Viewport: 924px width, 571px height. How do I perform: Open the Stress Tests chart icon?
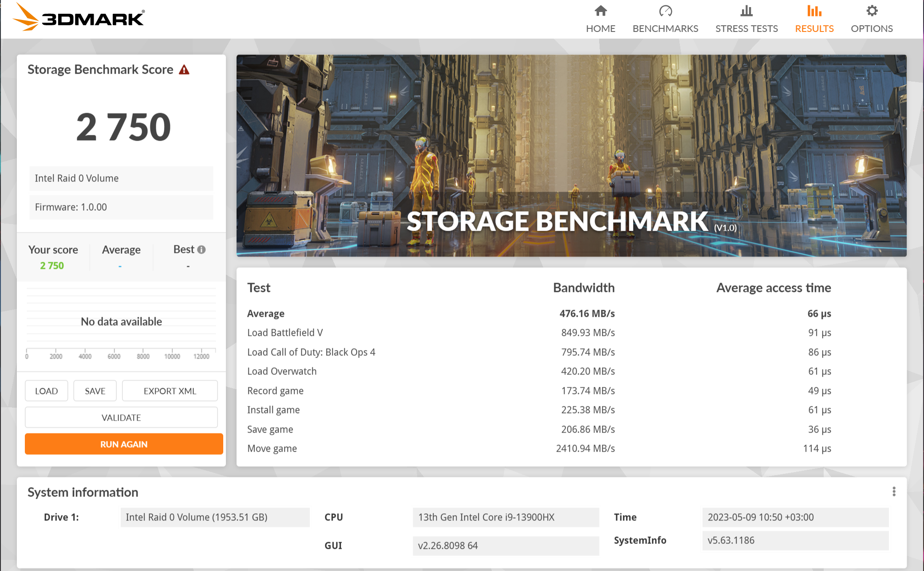point(746,11)
